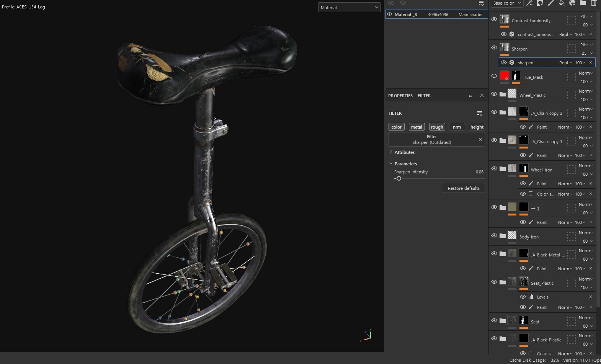Create a new folder in the layer stack
The image size is (601, 364).
coord(583,3)
